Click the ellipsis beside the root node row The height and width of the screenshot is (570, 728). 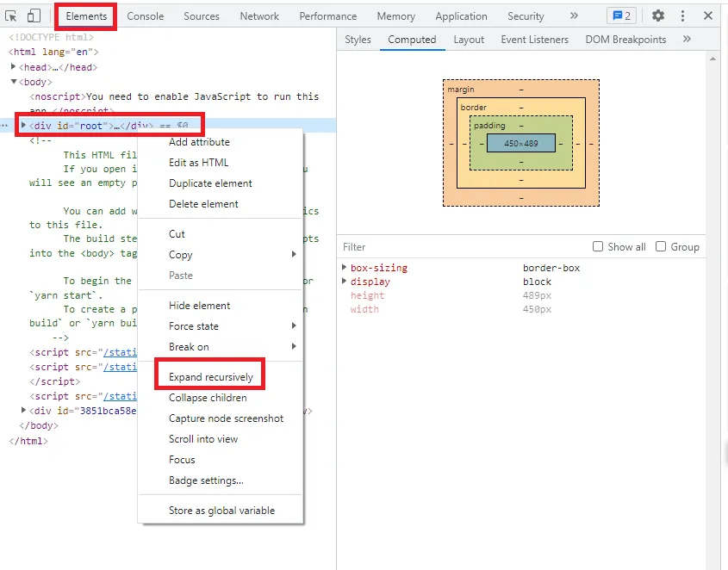click(4, 125)
